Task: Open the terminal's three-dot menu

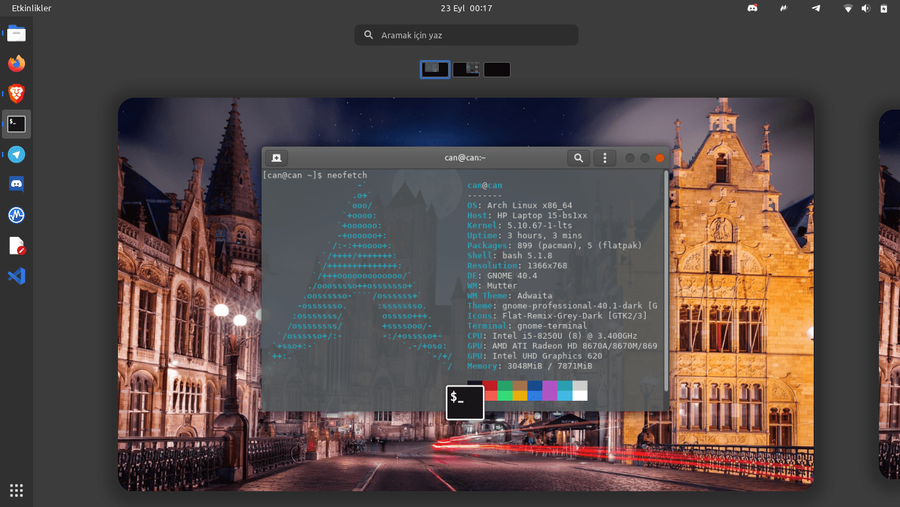Action: (x=604, y=158)
